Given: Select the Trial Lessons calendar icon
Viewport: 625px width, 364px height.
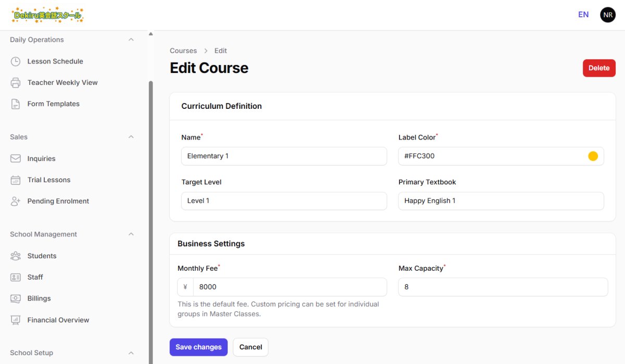Looking at the screenshot, I should click(16, 180).
